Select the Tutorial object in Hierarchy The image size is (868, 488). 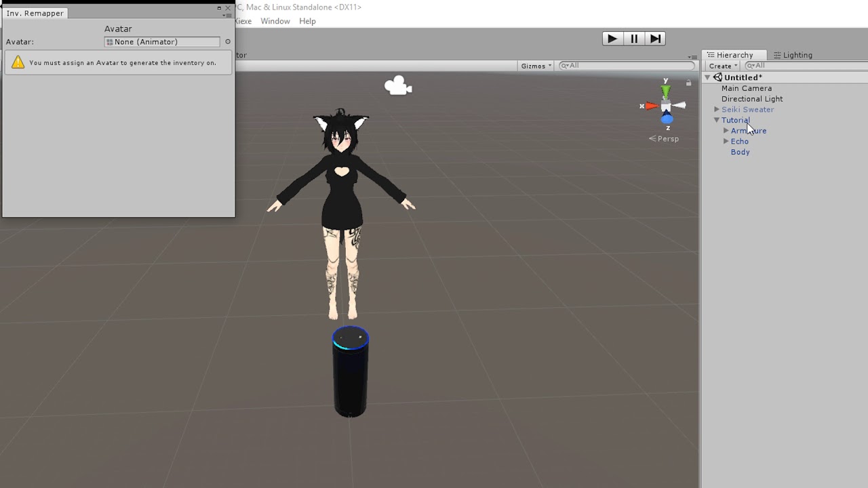point(736,120)
